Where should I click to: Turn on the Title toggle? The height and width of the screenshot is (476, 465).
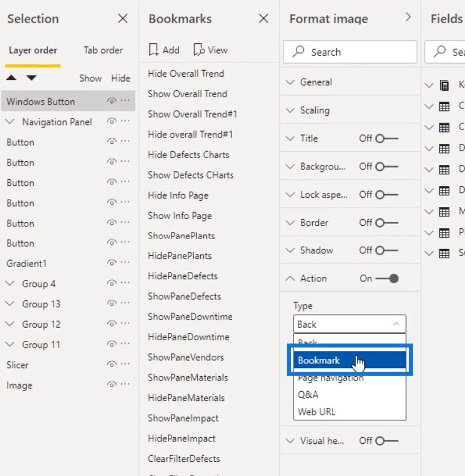(386, 138)
